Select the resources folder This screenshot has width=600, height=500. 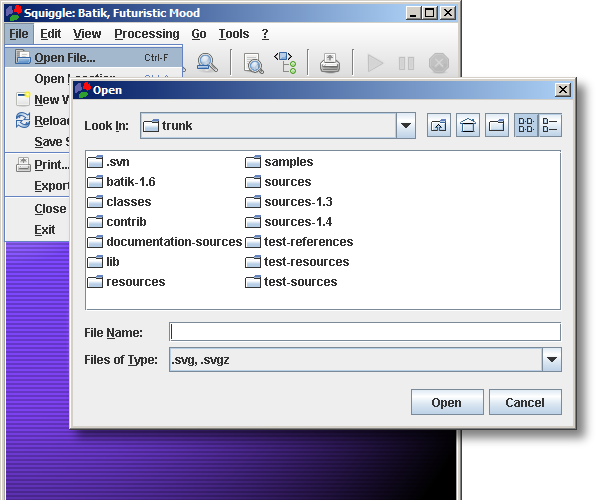(126, 282)
